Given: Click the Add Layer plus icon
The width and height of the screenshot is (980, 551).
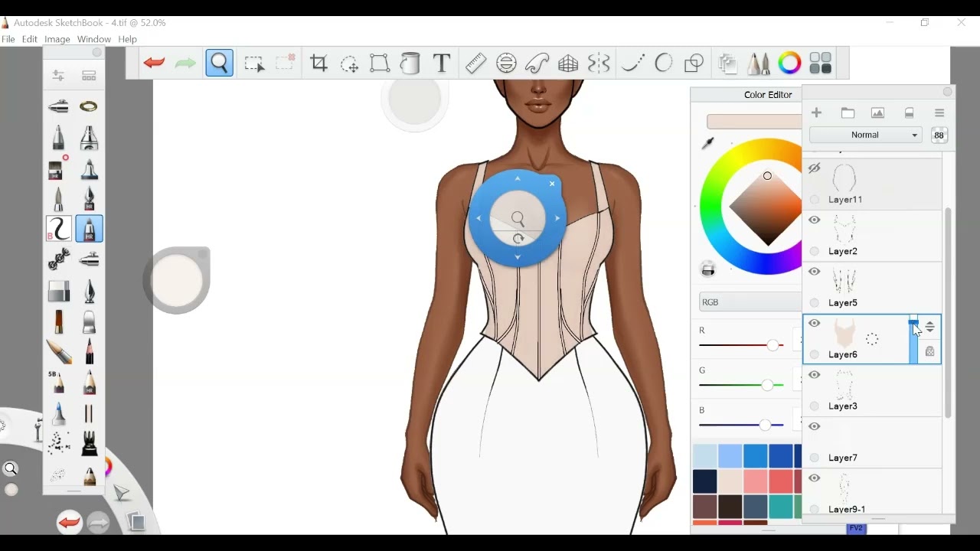Looking at the screenshot, I should tap(817, 113).
